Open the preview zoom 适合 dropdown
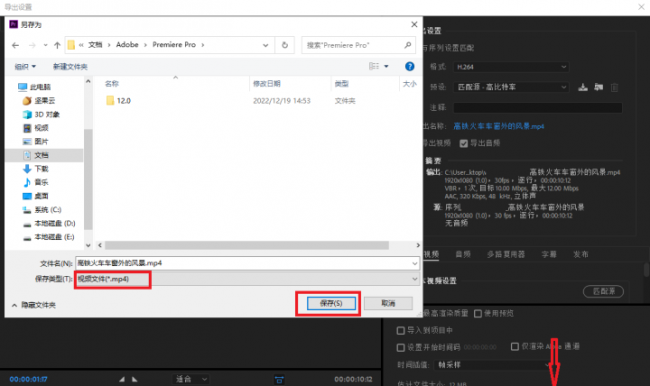This screenshot has width=650, height=386. (191, 379)
